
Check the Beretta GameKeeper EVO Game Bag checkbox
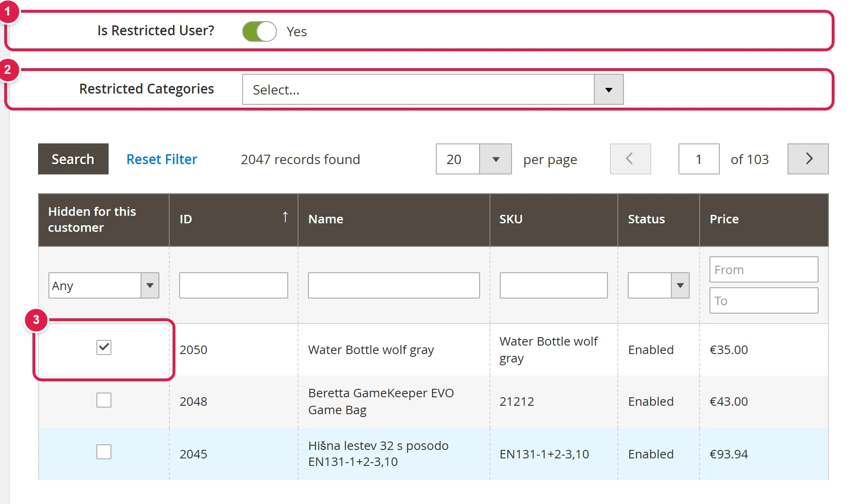click(103, 400)
